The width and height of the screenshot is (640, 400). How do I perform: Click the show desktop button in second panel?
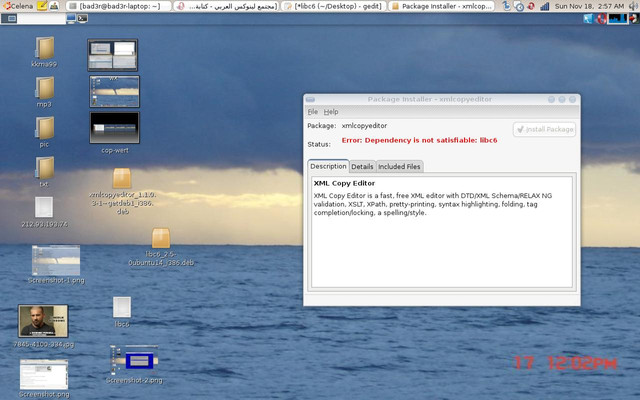click(x=9, y=18)
